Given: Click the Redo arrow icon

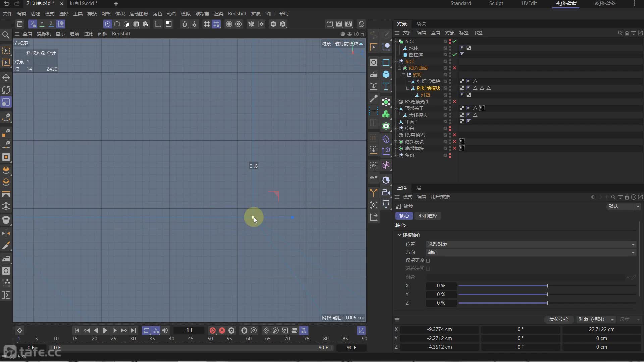Looking at the screenshot, I should [17, 3].
